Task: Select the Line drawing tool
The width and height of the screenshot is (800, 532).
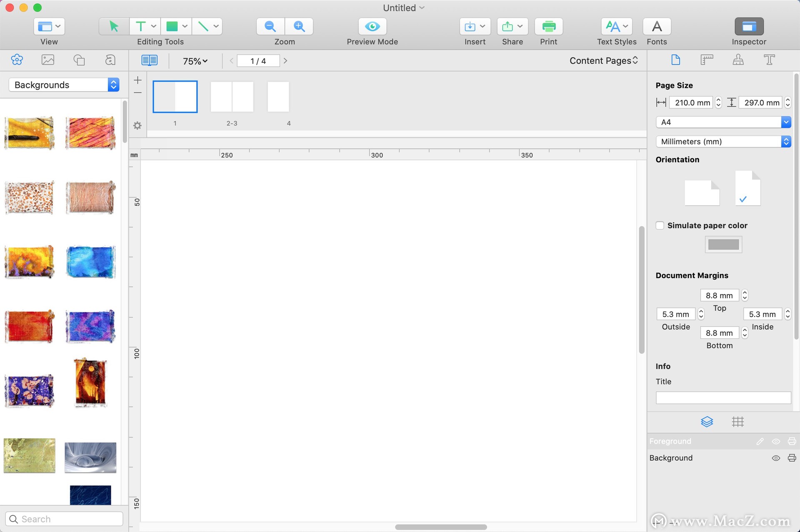Action: pyautogui.click(x=203, y=26)
